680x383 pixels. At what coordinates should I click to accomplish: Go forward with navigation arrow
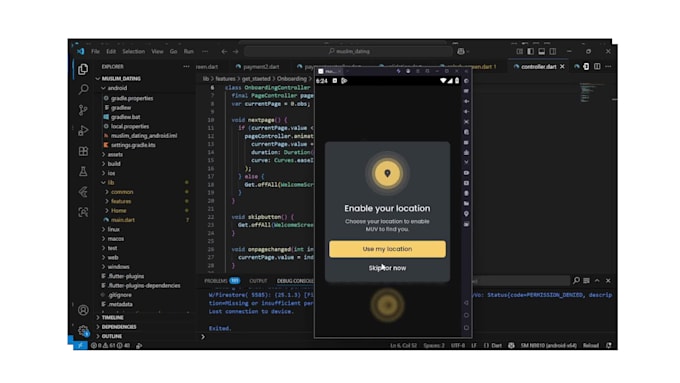coord(235,51)
